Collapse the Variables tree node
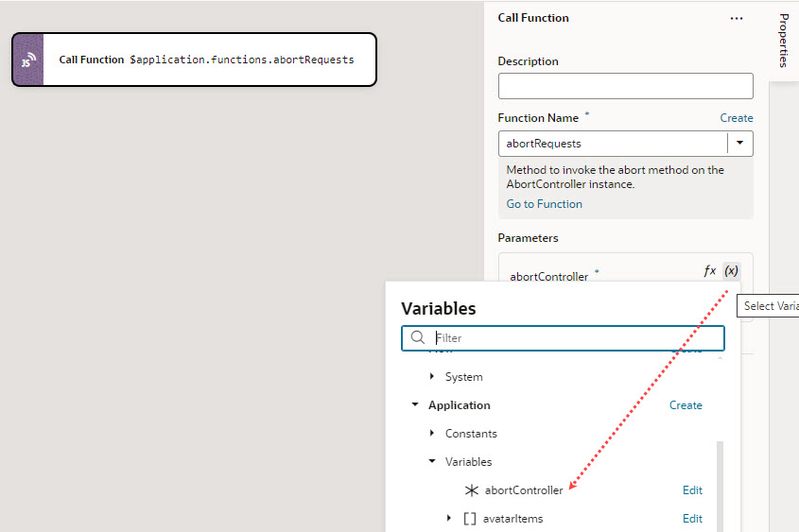Screen dimensions: 799x532 (432, 462)
